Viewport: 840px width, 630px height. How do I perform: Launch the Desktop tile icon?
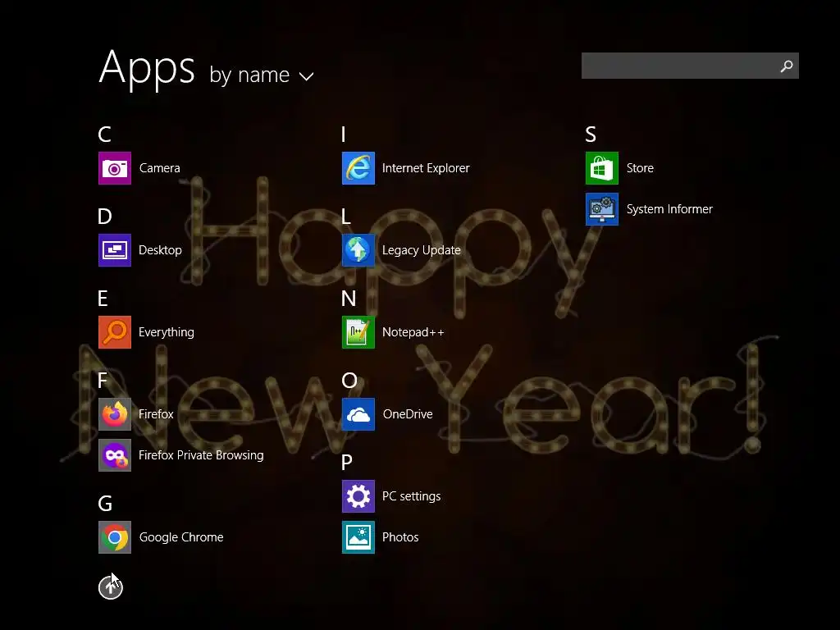(115, 249)
